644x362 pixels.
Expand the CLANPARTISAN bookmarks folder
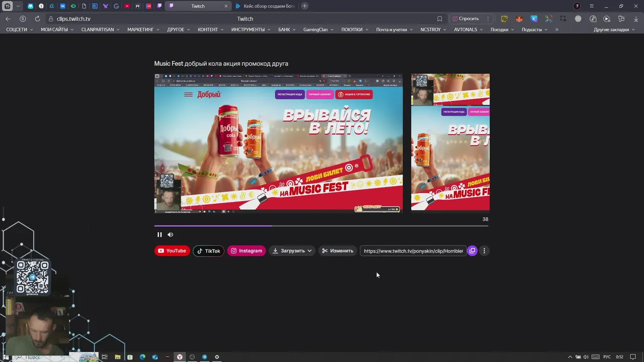tap(100, 30)
